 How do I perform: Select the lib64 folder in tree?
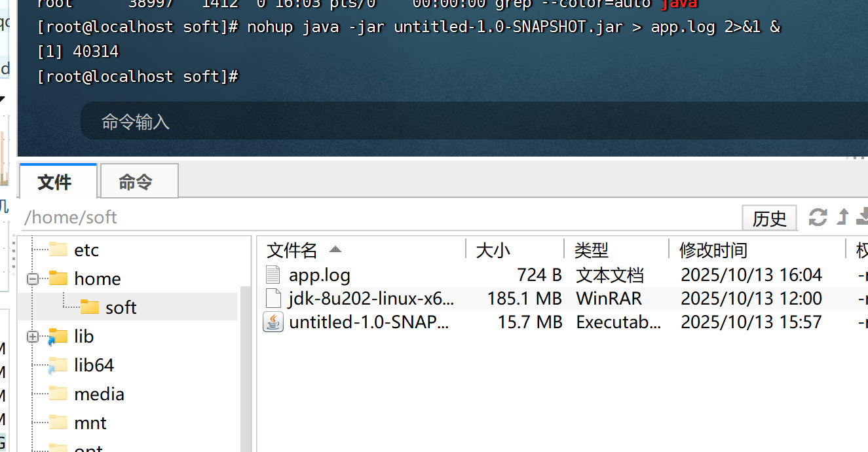94,366
